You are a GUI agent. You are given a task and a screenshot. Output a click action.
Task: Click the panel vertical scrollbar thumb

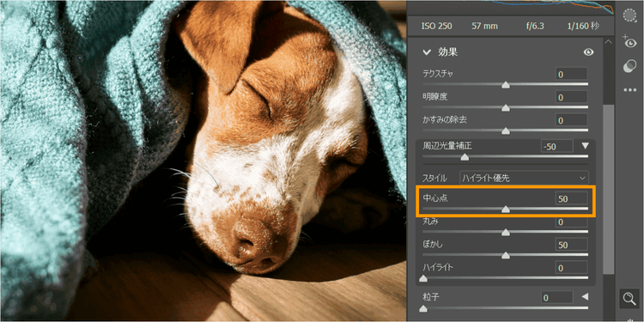608,189
